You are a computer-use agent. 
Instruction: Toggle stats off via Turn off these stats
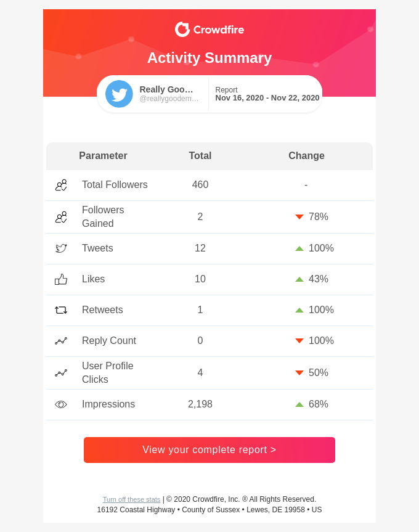coord(131,499)
